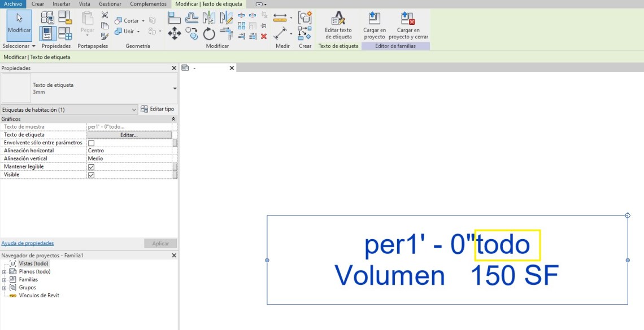Collapse the Gráficos section header
Viewport: 644px width, 330px height.
[x=173, y=120]
